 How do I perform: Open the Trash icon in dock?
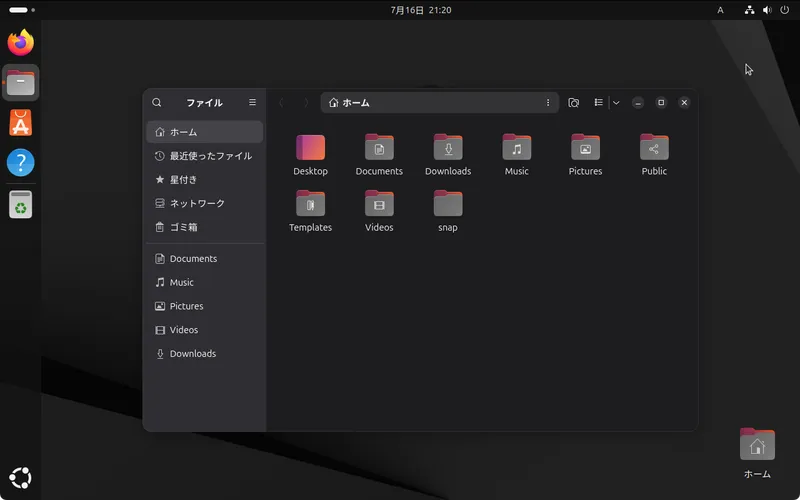[20, 205]
